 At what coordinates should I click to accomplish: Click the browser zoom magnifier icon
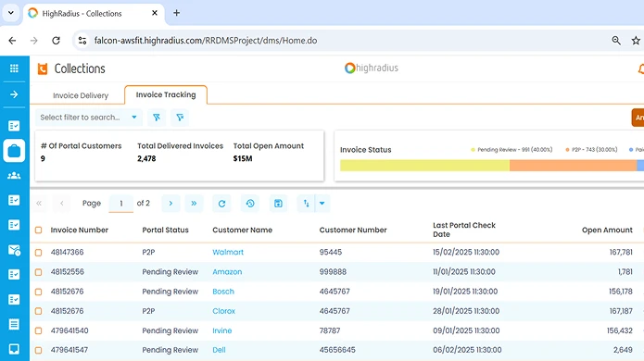[616, 40]
